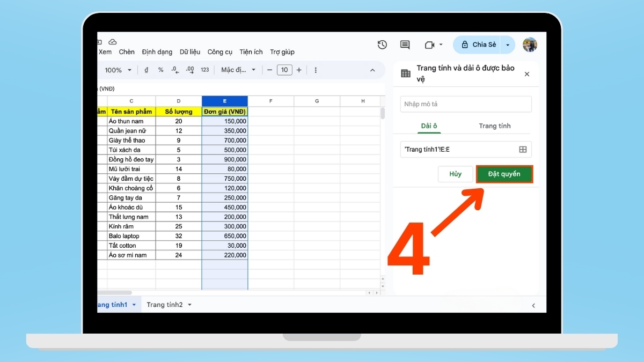
Task: Click the font size 10 field
Action: click(x=284, y=70)
